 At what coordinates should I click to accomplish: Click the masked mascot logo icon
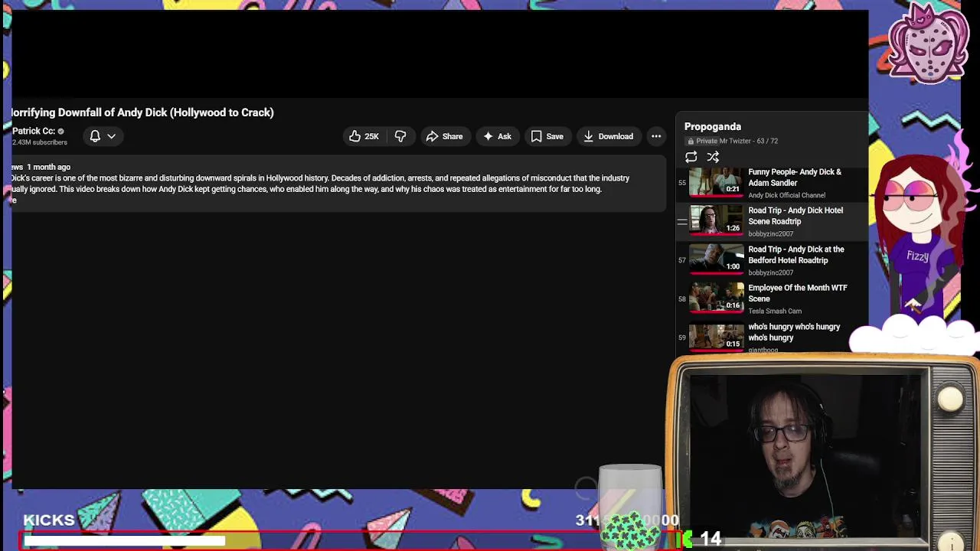(927, 44)
